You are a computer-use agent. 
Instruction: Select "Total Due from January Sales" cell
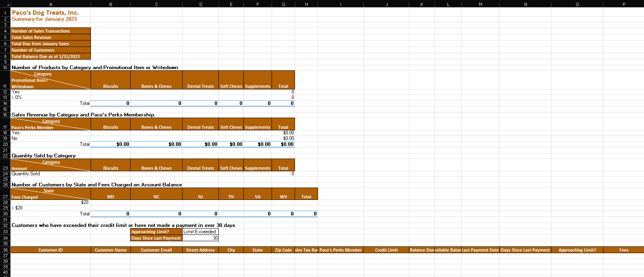pyautogui.click(x=50, y=44)
